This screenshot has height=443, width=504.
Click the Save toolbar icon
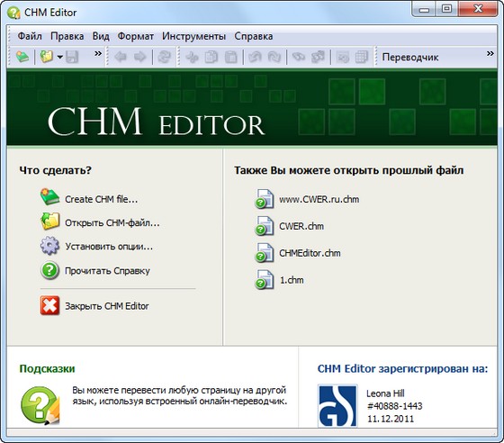point(72,57)
